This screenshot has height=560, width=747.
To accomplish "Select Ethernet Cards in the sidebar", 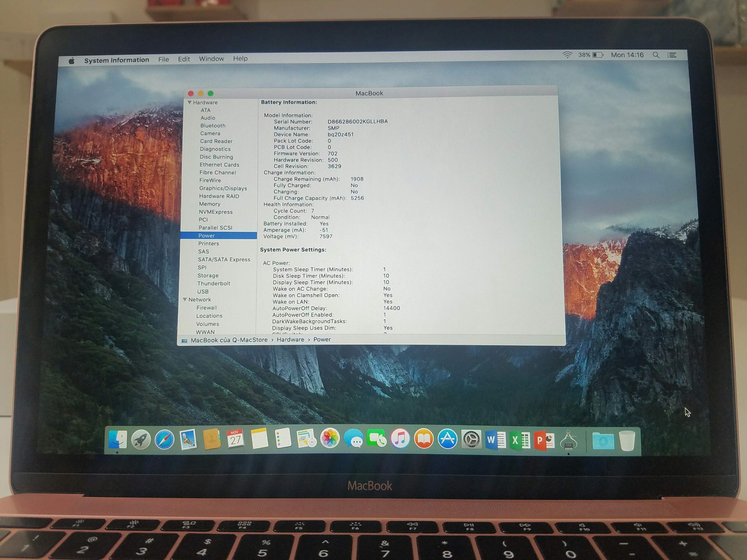I will click(219, 165).
